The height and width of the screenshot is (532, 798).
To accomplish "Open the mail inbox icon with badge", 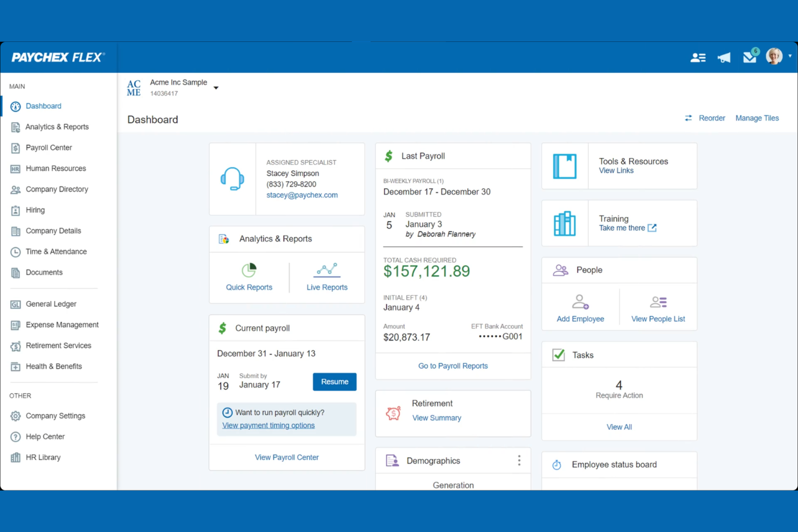I will pyautogui.click(x=751, y=56).
